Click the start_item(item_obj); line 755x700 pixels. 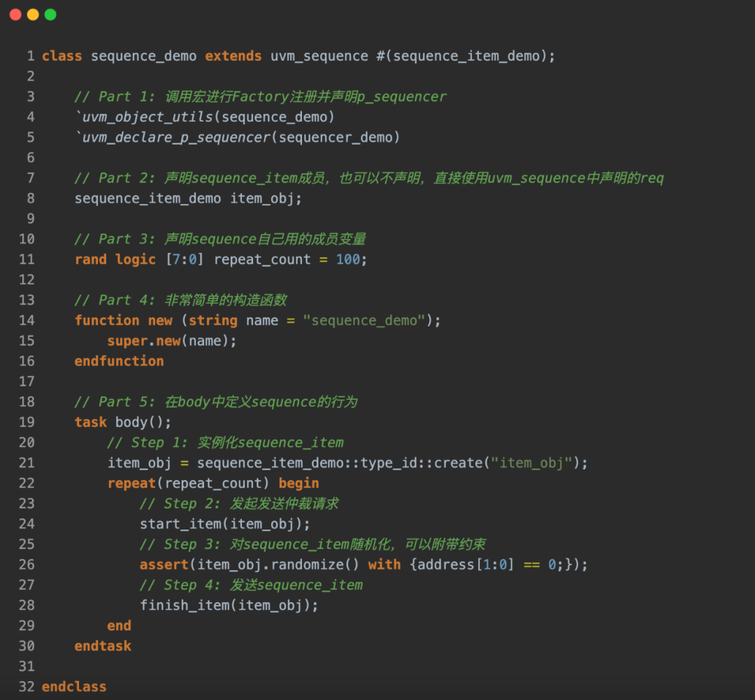225,524
